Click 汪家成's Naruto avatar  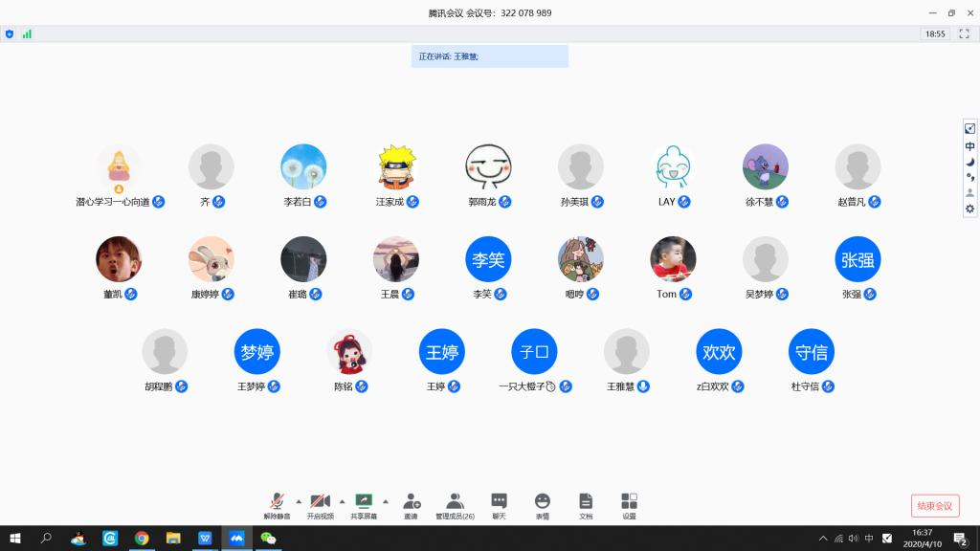tap(396, 166)
